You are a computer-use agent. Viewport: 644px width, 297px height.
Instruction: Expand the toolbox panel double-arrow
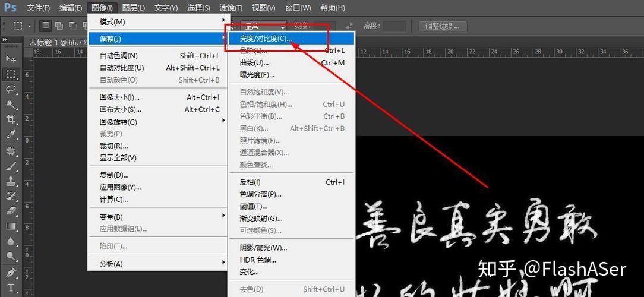coord(5,40)
